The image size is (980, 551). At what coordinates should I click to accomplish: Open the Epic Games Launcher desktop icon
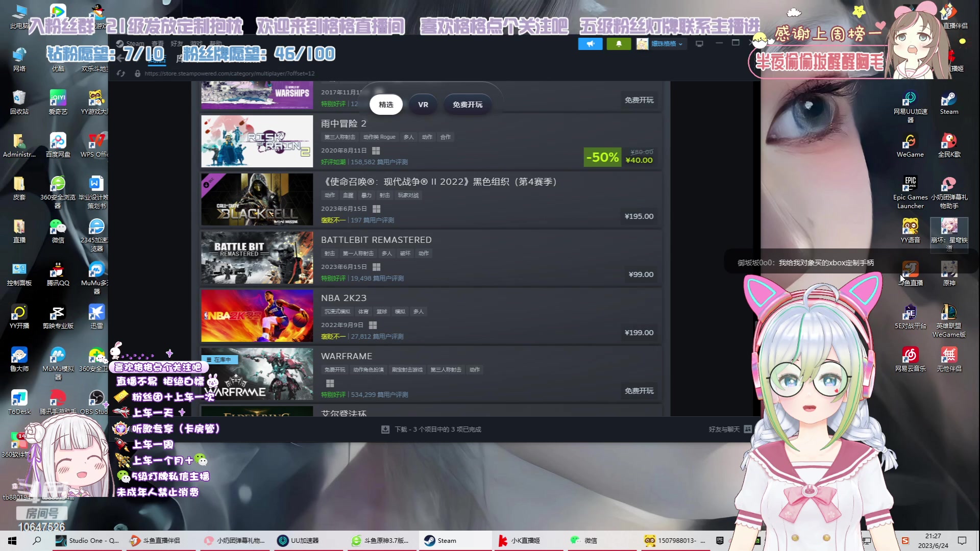click(x=910, y=192)
